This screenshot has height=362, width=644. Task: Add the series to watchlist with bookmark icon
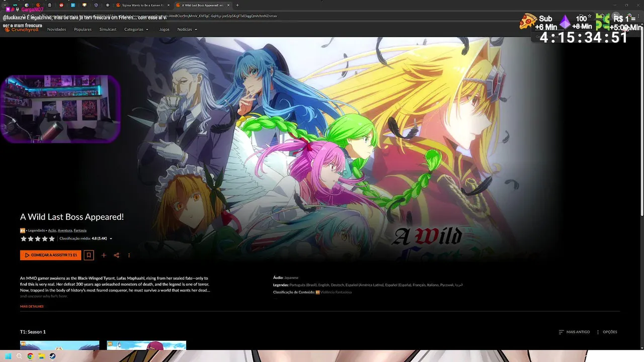(89, 255)
